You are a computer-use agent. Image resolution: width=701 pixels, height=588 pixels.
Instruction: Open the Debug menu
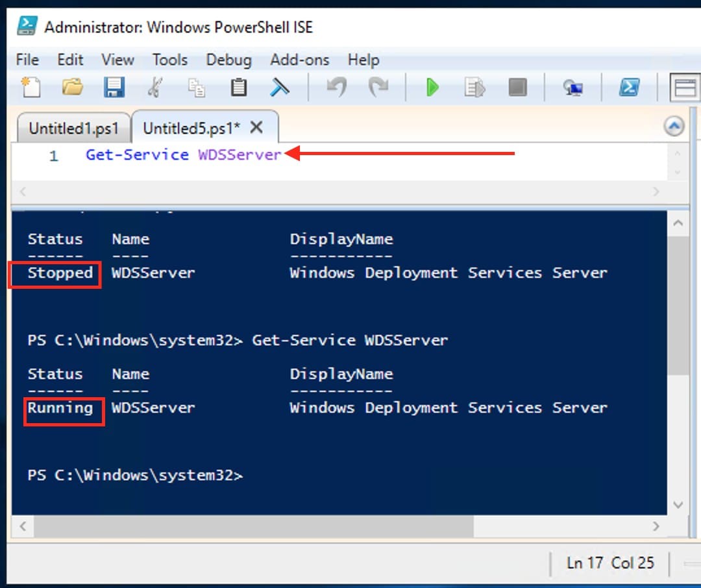[x=228, y=60]
